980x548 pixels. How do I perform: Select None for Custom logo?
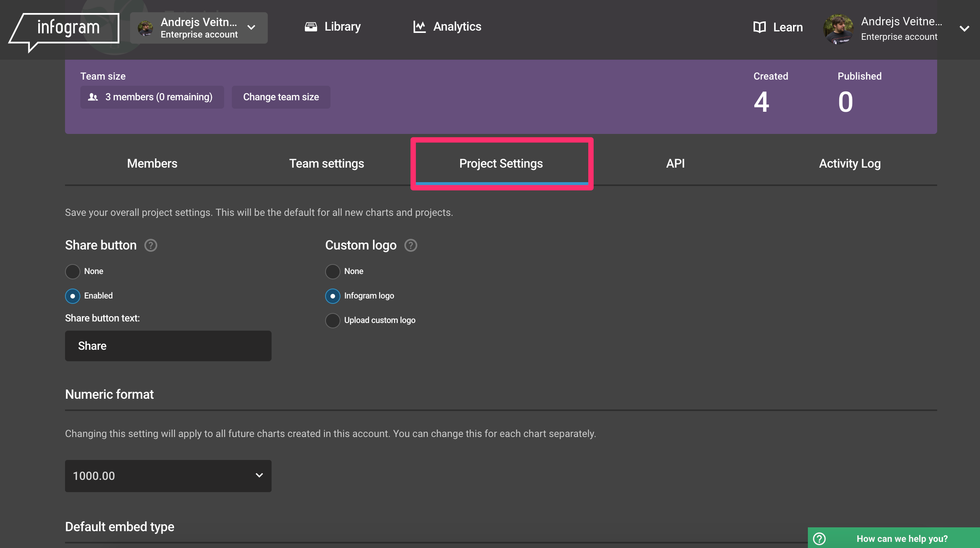(333, 271)
